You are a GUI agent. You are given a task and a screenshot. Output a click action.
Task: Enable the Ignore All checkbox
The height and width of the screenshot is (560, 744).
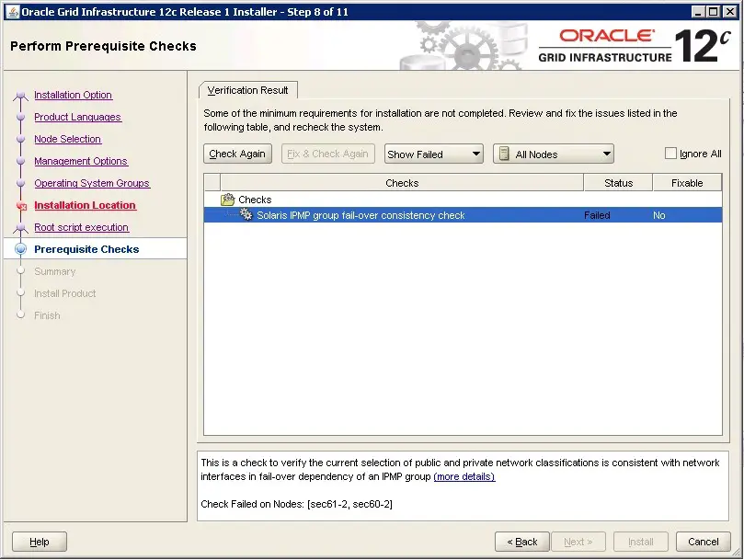coord(670,154)
